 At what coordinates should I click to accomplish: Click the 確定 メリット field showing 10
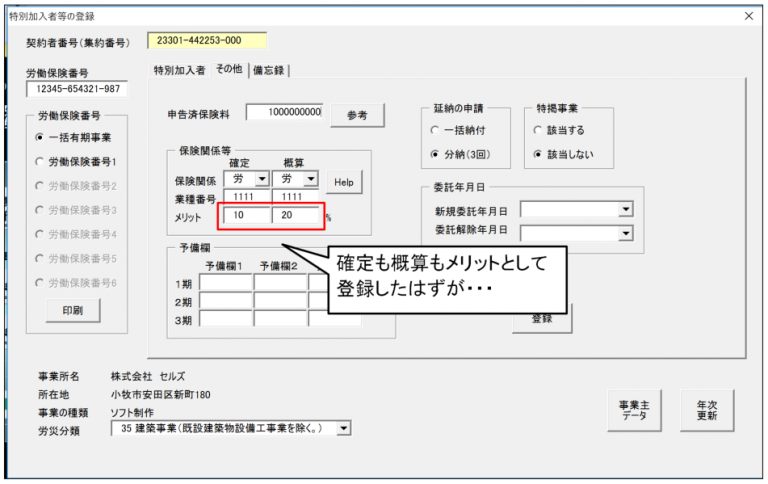247,215
